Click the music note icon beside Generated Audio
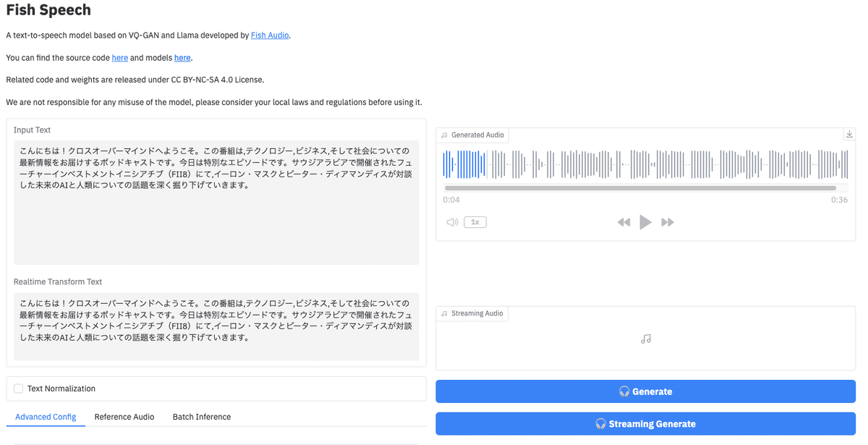 (x=445, y=135)
